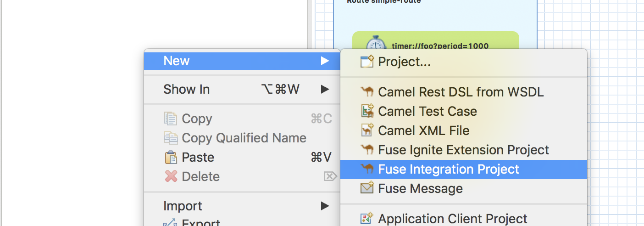This screenshot has height=226, width=644.
Task: Click the Application Client Project icon
Action: pyautogui.click(x=367, y=219)
